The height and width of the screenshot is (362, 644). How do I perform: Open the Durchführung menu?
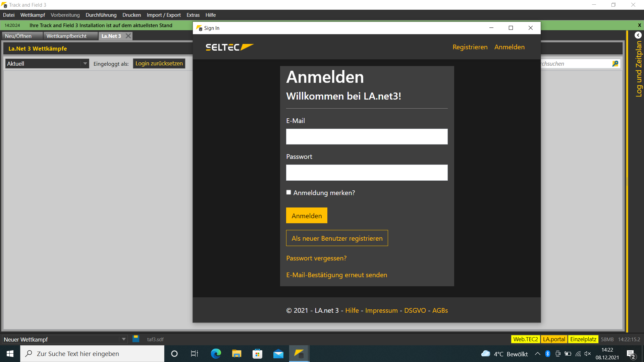101,15
